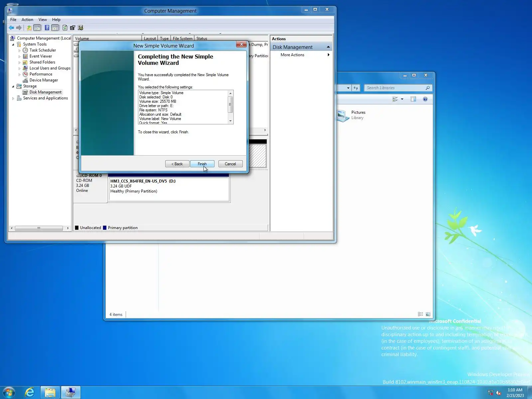Viewport: 532px width, 399px height.
Task: Expand the Event Viewer node
Action: click(19, 57)
